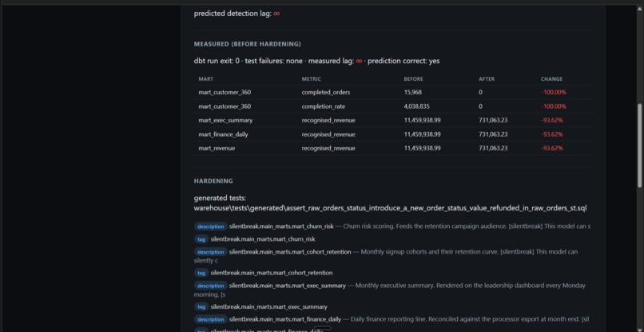Click the 15,968 before value
This screenshot has width=644, height=332.
point(413,92)
